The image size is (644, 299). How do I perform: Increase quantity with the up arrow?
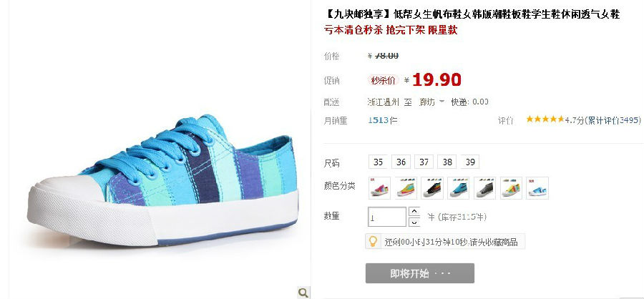[414, 212]
